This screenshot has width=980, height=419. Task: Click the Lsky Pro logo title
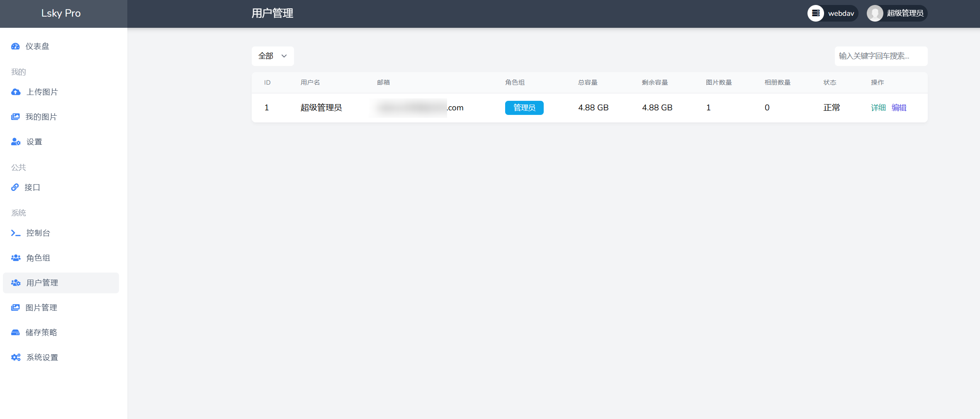61,13
